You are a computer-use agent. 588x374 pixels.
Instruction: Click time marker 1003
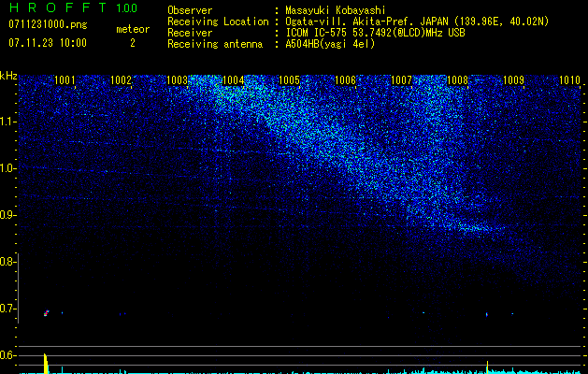tap(177, 80)
